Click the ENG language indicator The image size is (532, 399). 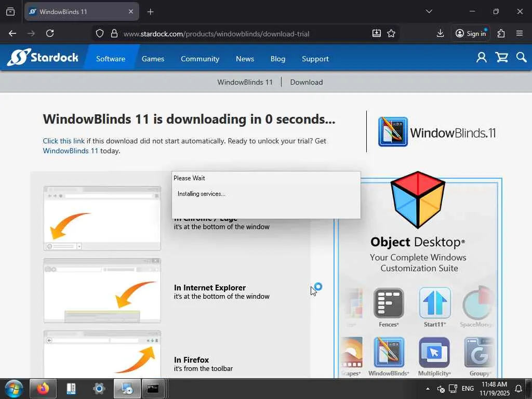[468, 389]
